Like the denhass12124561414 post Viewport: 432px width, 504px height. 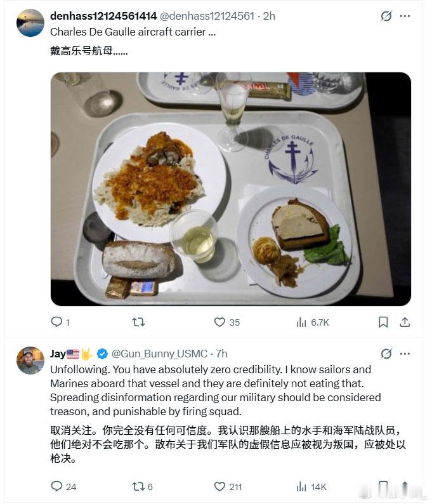coord(226,322)
